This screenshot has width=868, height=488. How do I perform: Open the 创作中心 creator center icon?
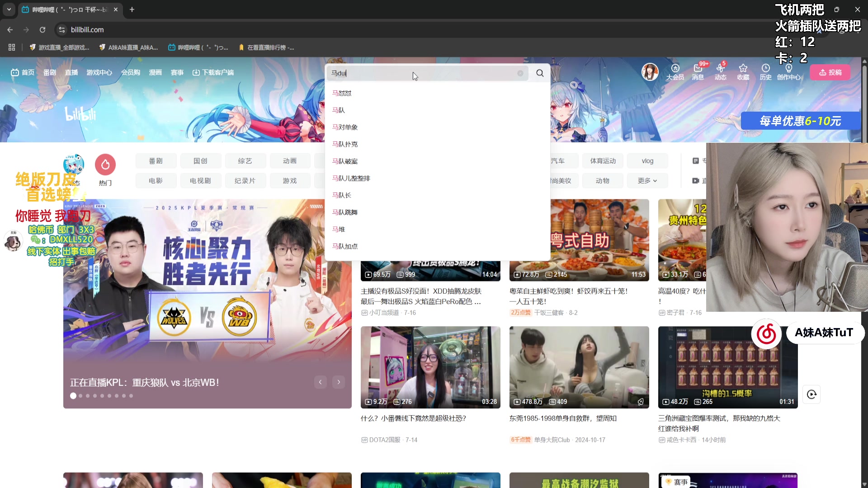coord(789,72)
